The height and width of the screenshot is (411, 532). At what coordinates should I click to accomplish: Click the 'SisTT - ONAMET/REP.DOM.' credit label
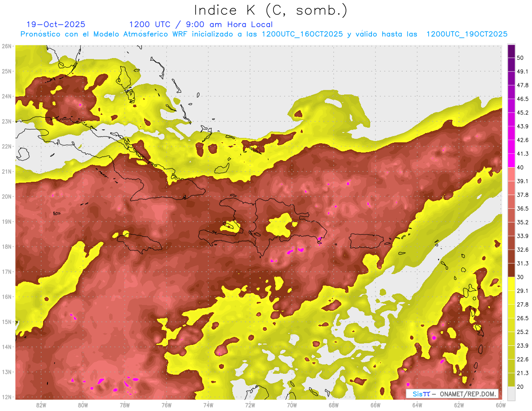coord(452,394)
